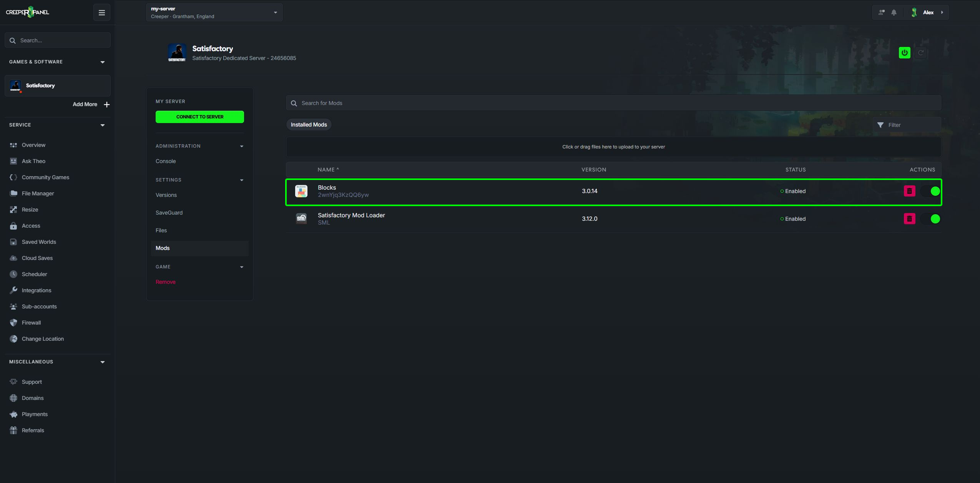980x483 pixels.
Task: Open the Versions menu item
Action: (166, 195)
